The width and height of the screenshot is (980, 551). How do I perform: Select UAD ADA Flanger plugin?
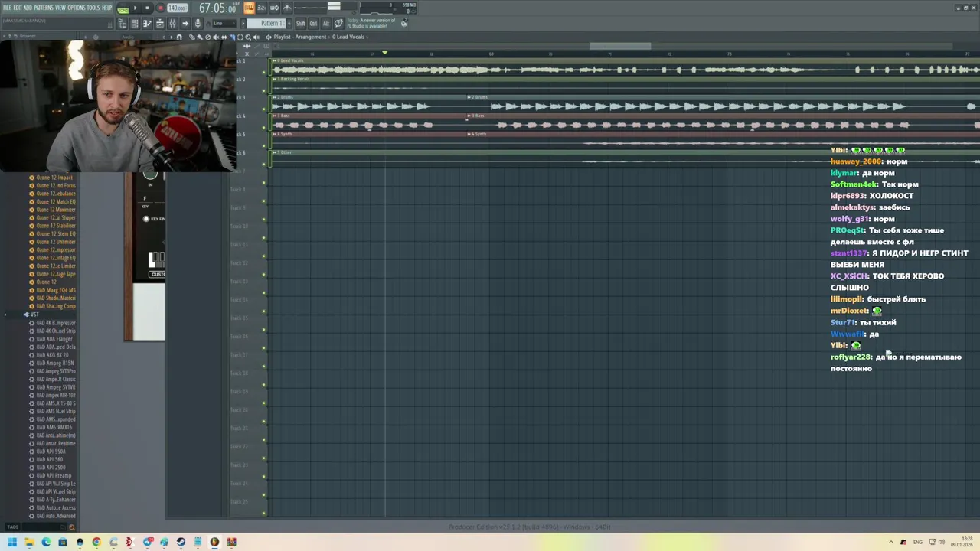[54, 339]
